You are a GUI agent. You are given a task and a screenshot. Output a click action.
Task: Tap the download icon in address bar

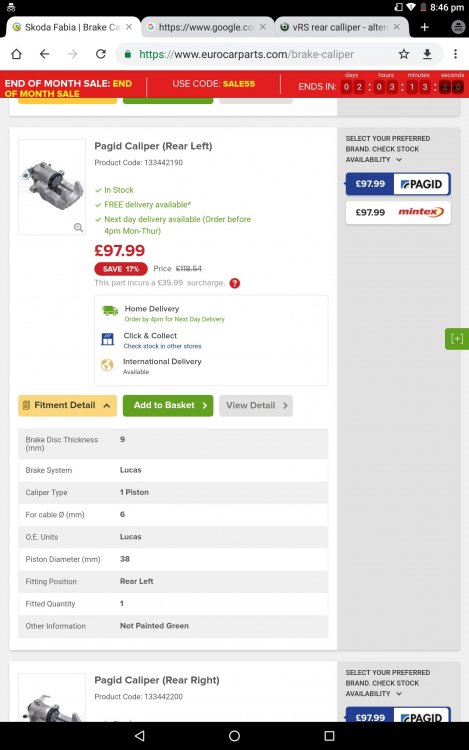(x=427, y=54)
